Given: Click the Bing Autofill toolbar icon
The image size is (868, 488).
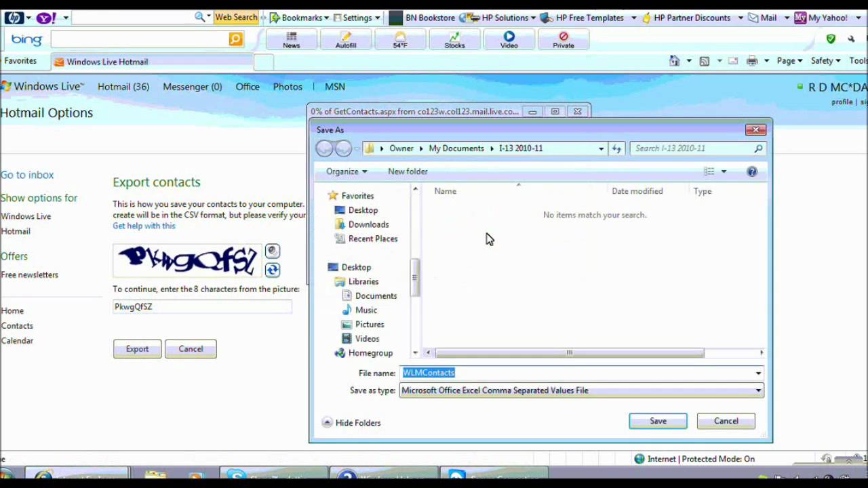Looking at the screenshot, I should point(346,40).
